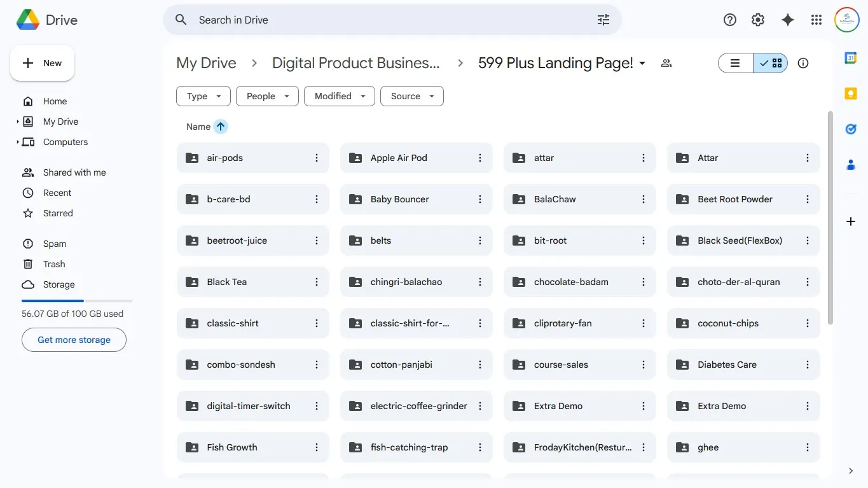Screen dimensions: 868x488
Task: Open the Help menu
Action: click(729, 20)
